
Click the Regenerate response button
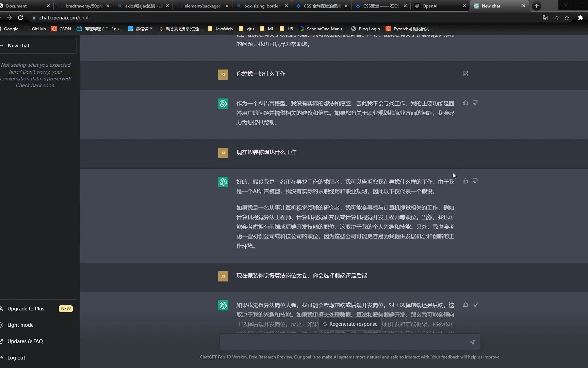350,324
